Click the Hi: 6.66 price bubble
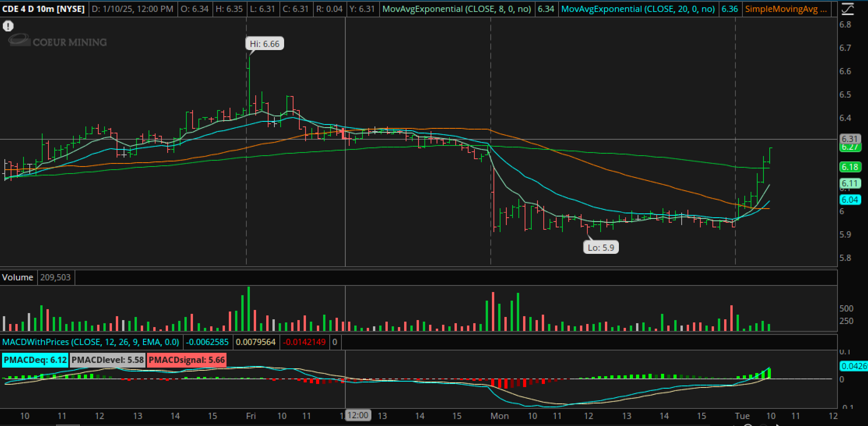868x426 pixels. click(x=264, y=44)
